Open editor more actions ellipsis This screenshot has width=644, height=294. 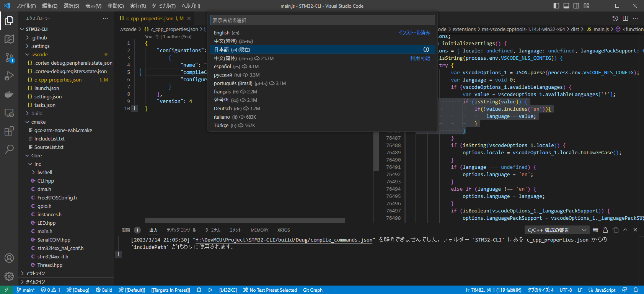[635, 18]
